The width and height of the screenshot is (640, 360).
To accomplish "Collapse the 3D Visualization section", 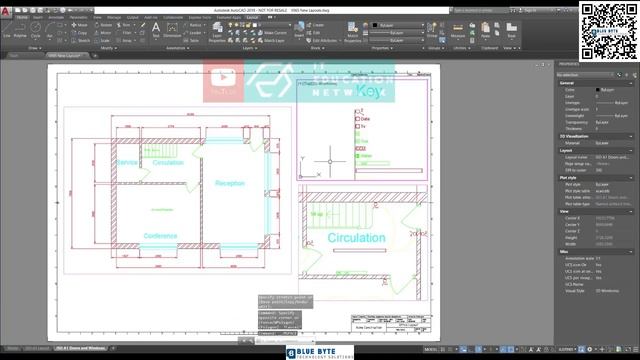I will [631, 136].
